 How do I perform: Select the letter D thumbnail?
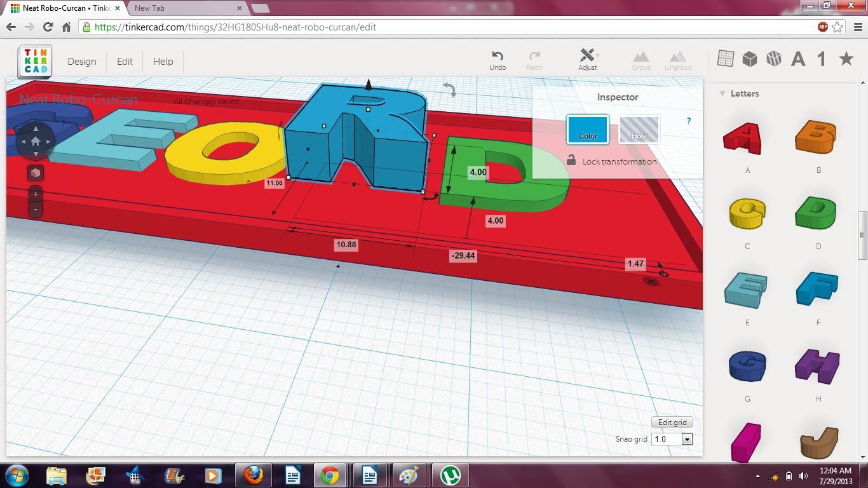(x=816, y=213)
